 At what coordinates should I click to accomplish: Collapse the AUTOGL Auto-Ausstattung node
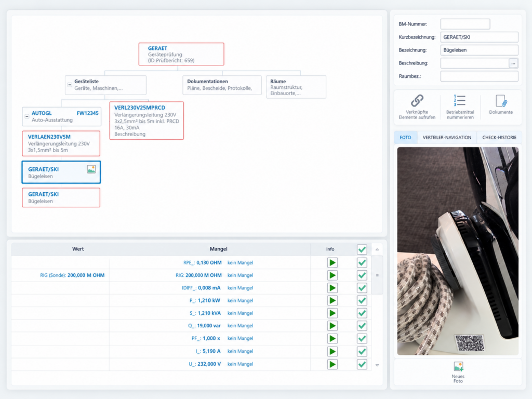(27, 116)
